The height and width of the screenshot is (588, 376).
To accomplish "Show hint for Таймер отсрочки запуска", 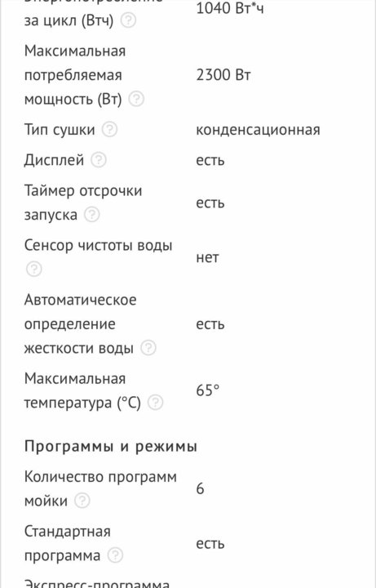I will (x=92, y=215).
